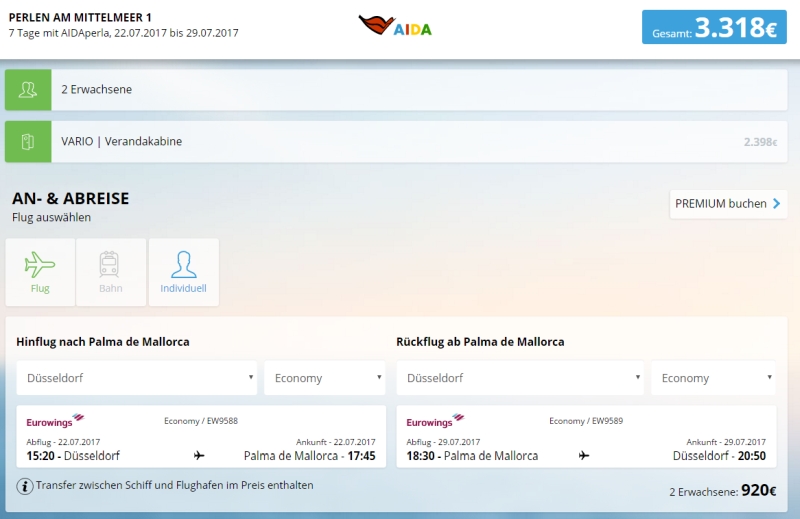
Task: Open the VARIO Verandakabine cabin row
Action: pos(400,141)
